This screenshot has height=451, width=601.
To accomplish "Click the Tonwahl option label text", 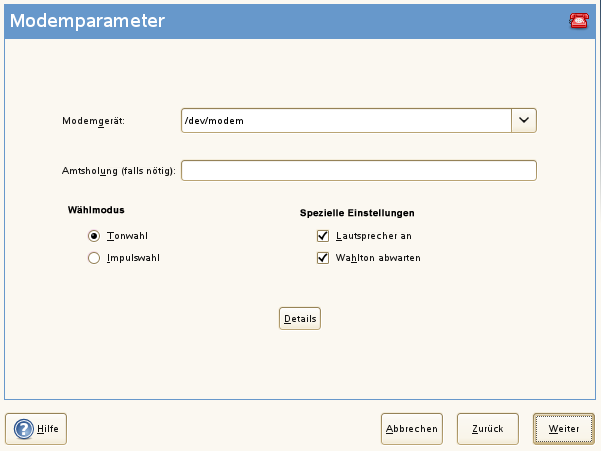I will point(127,236).
